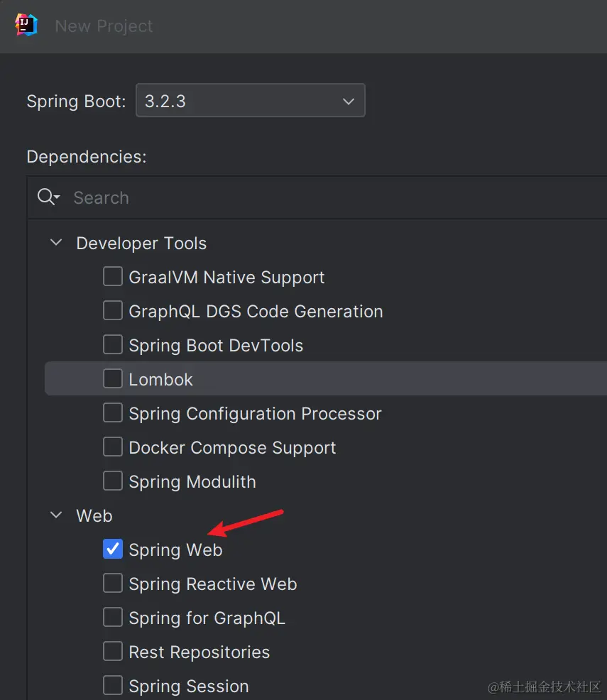Viewport: 607px width, 700px height.
Task: Click the "Spring Boot:" field label
Action: pos(77,102)
